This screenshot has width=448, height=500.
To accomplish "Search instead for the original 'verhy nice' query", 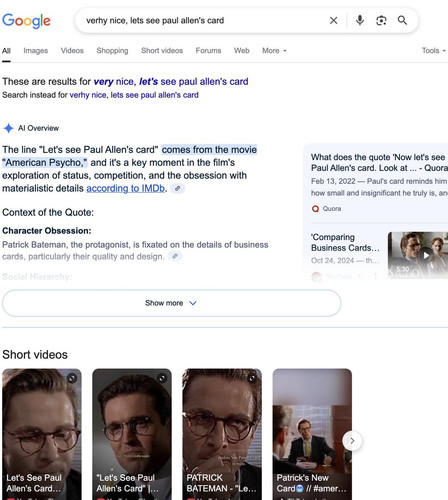I will coord(134,95).
